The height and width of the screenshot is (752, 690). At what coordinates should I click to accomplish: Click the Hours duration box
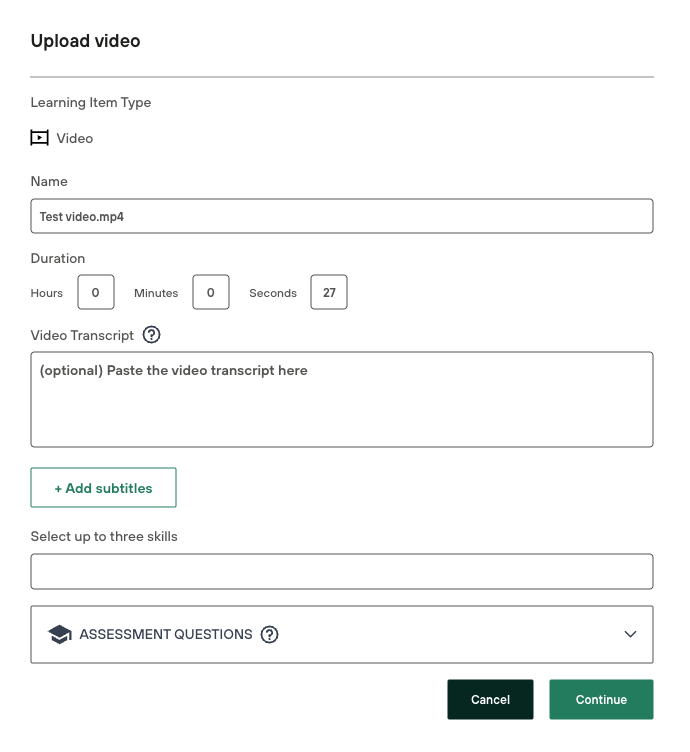point(96,293)
